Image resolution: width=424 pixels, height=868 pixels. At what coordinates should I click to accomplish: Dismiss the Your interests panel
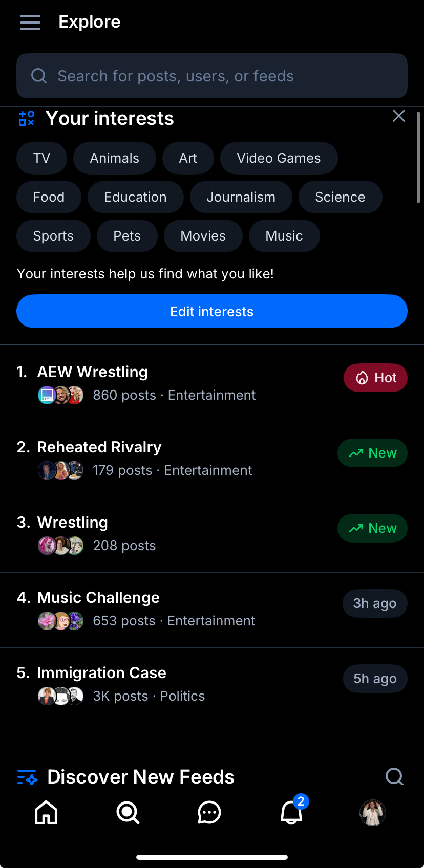[x=398, y=116]
